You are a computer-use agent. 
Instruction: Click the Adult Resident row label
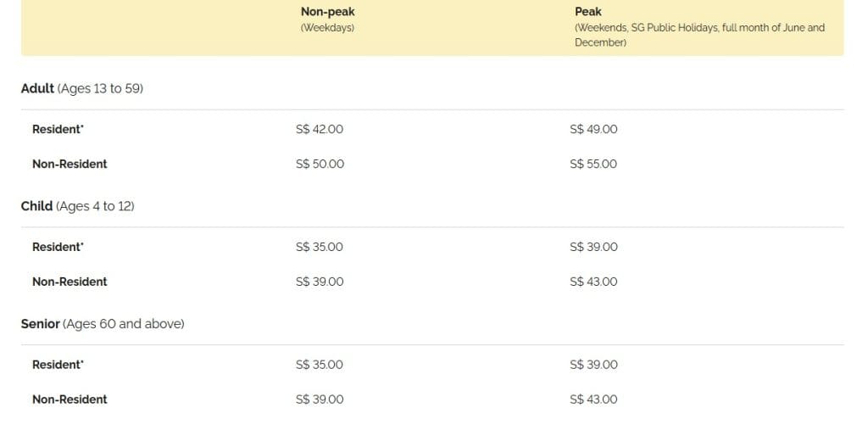[x=58, y=129]
